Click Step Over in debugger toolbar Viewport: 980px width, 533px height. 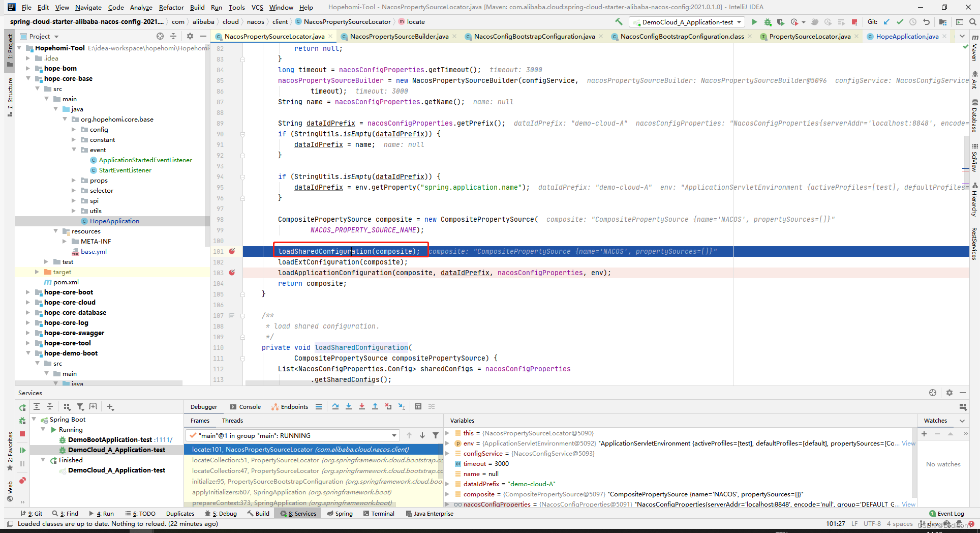coord(335,406)
